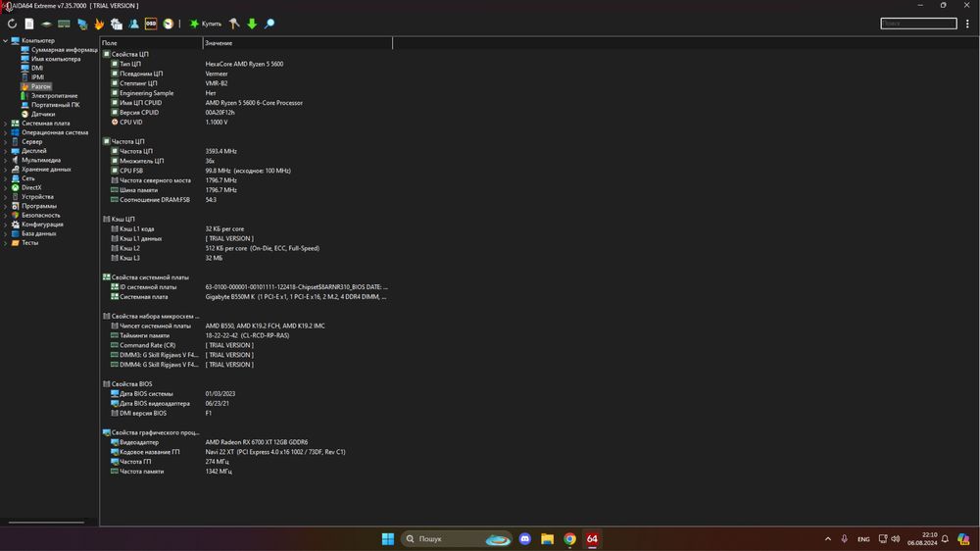Image resolution: width=980 pixels, height=551 pixels.
Task: Select Электропитание tree item
Action: 54,96
